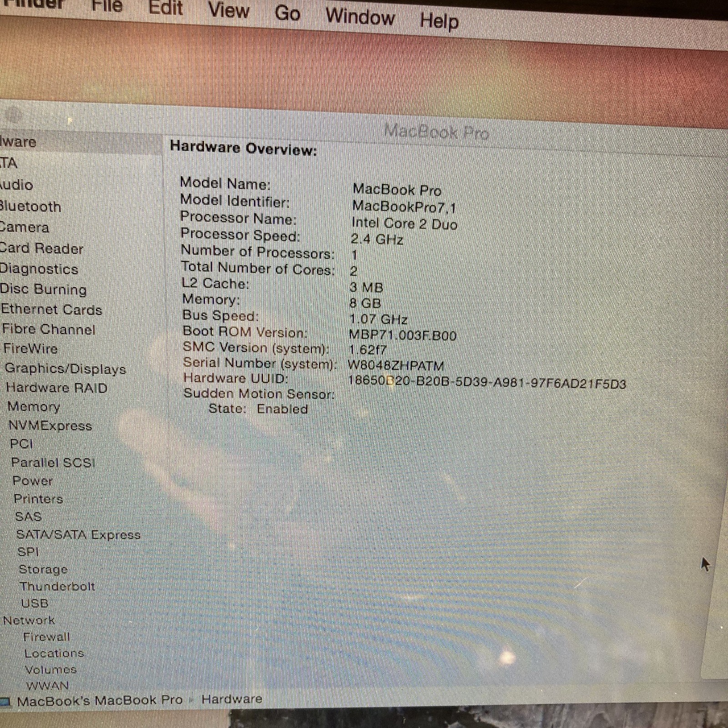Viewport: 728px width, 728px height.
Task: Select SAS in the sidebar
Action: tap(29, 516)
